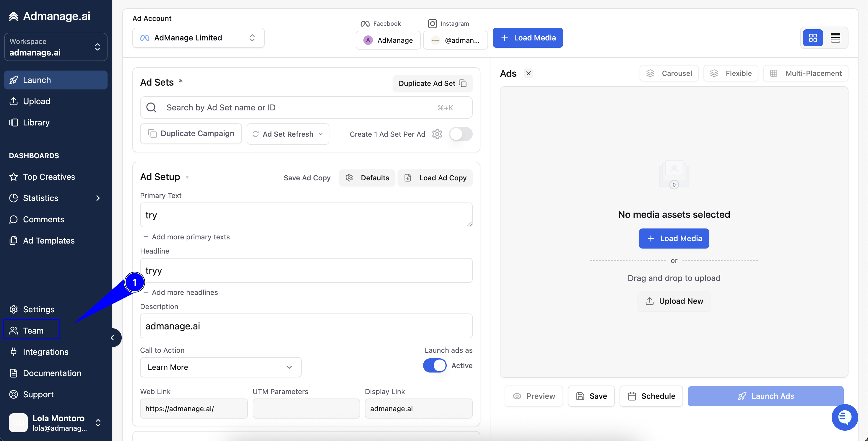Screen dimensions: 868x441
Task: Click the Facebook Meta logo icon
Action: [x=365, y=24]
